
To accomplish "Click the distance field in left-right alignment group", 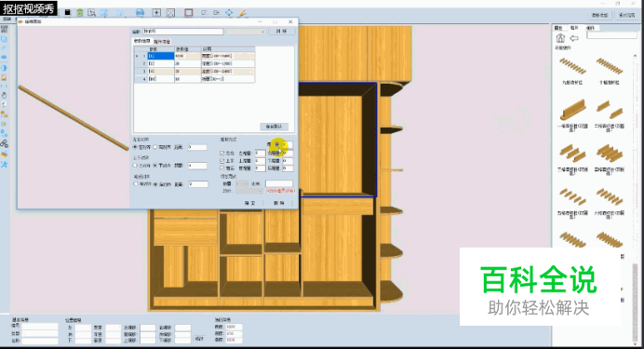I will [x=197, y=147].
